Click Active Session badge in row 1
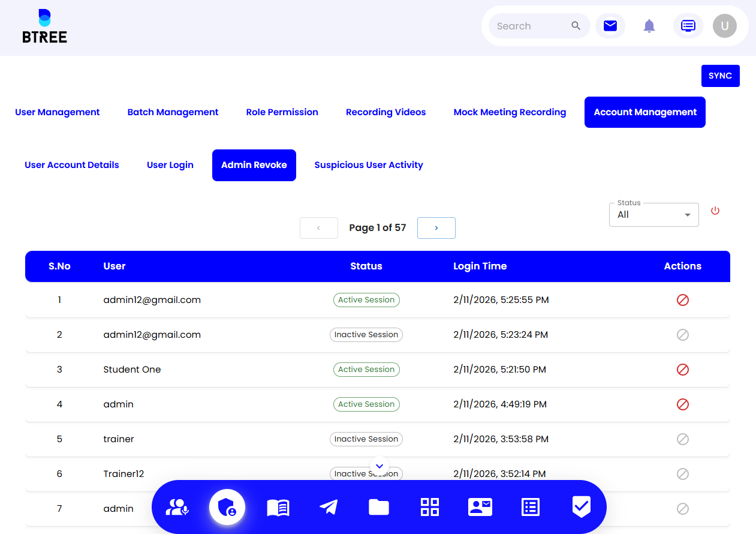756x534 pixels. click(366, 300)
